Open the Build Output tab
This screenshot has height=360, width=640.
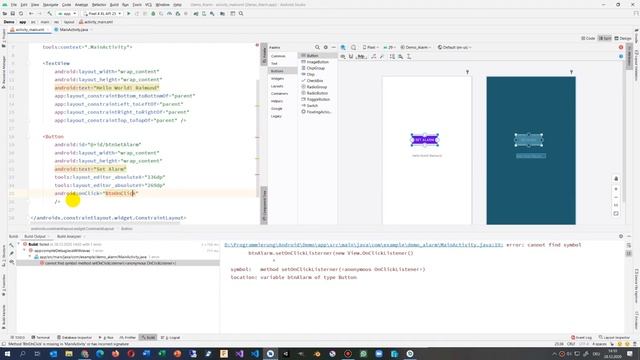pyautogui.click(x=36, y=236)
